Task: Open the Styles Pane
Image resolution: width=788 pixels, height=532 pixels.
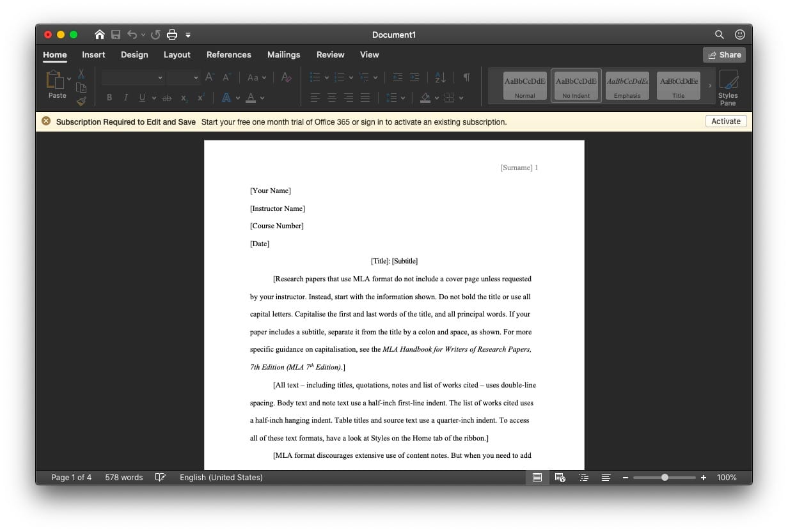Action: [x=728, y=88]
